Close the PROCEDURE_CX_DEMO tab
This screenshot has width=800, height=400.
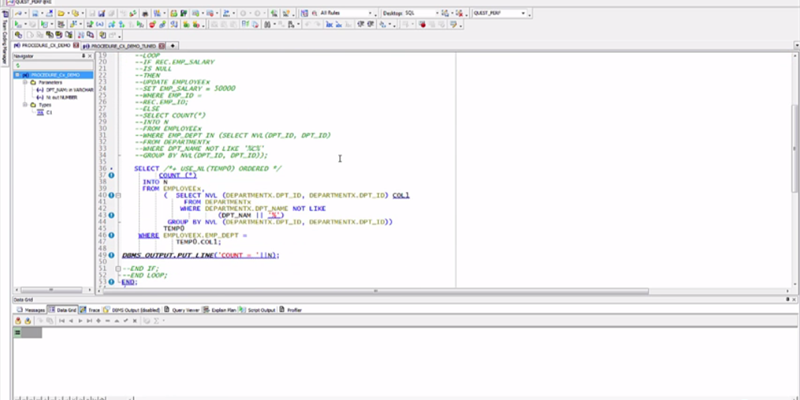coord(76,45)
